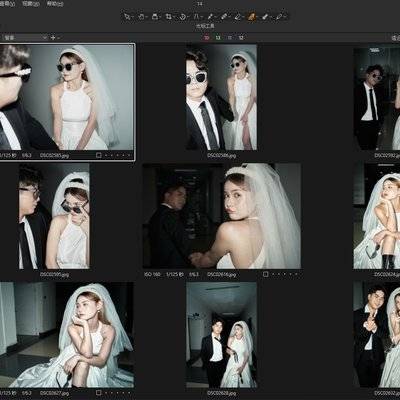Open options arrow next to crop tool
The width and height of the screenshot is (400, 400).
pyautogui.click(x=174, y=17)
